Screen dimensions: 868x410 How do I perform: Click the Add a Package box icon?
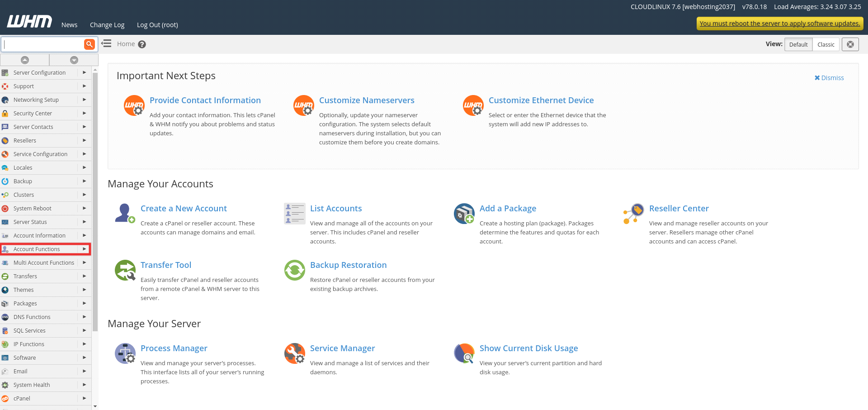[464, 213]
